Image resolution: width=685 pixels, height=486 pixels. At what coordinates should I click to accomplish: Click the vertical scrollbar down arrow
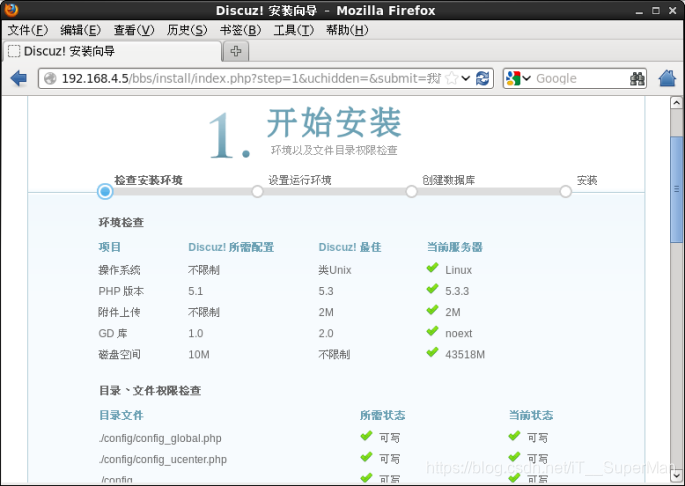click(676, 475)
